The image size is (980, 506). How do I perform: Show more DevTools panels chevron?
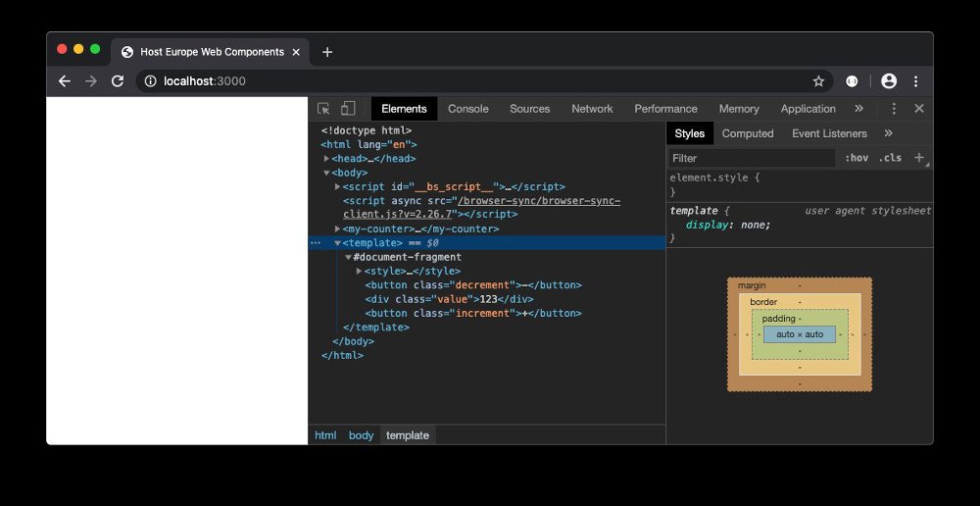tap(858, 109)
